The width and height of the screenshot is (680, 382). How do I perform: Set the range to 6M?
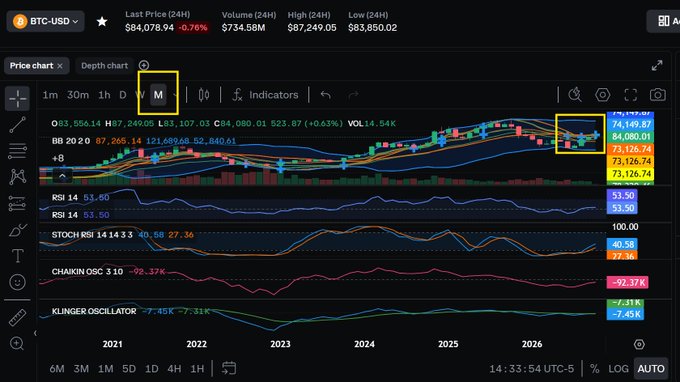(57, 369)
